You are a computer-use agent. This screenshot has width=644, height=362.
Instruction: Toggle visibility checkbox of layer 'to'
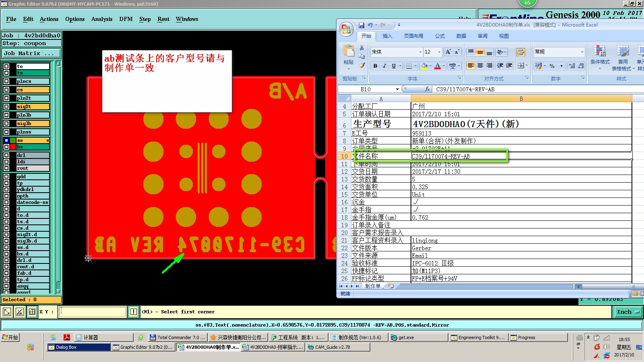pos(6,66)
